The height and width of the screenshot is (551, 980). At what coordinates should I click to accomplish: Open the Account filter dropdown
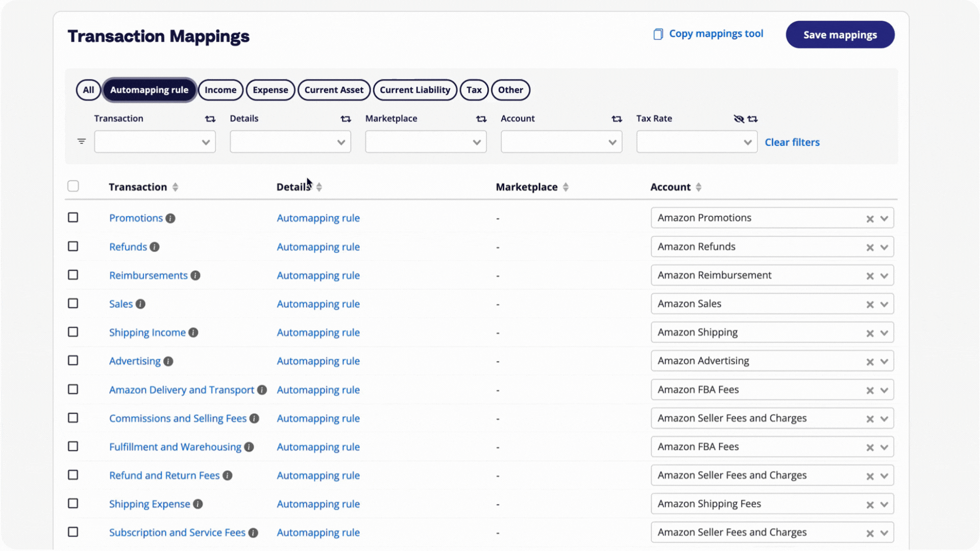click(561, 142)
